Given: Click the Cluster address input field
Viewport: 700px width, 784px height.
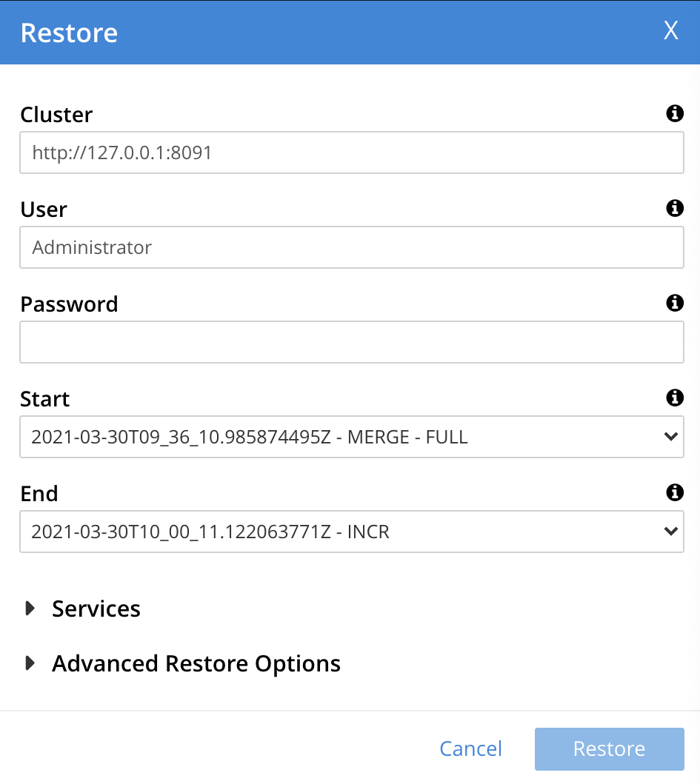Looking at the screenshot, I should click(352, 153).
